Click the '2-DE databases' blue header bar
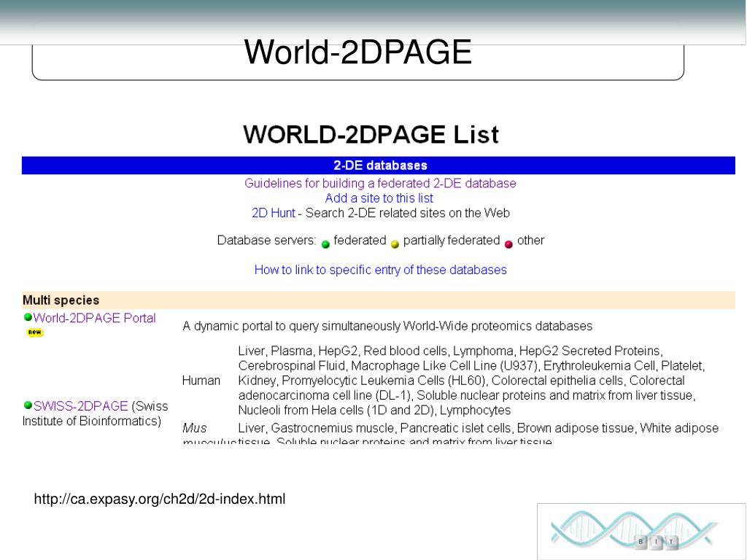The height and width of the screenshot is (560, 747). [x=379, y=166]
